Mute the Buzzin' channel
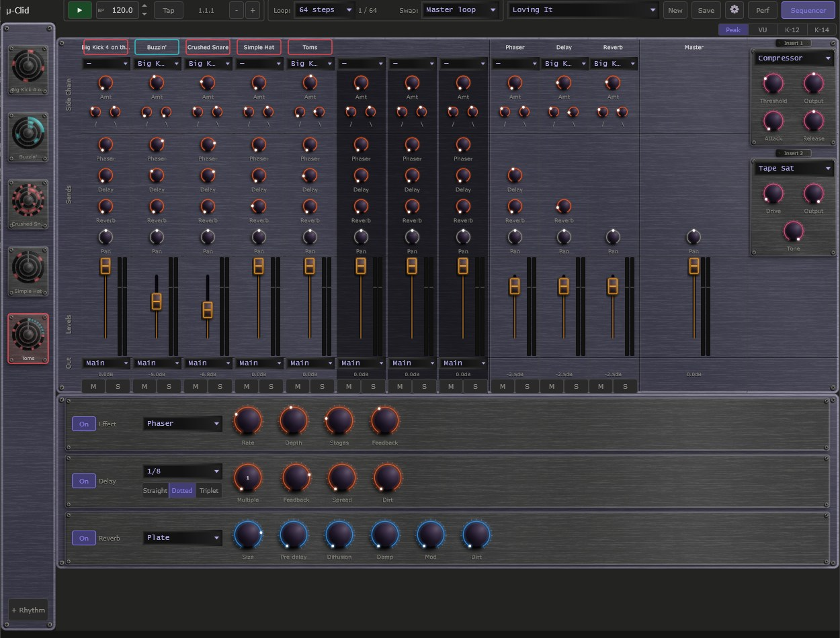The image size is (840, 638). (144, 386)
